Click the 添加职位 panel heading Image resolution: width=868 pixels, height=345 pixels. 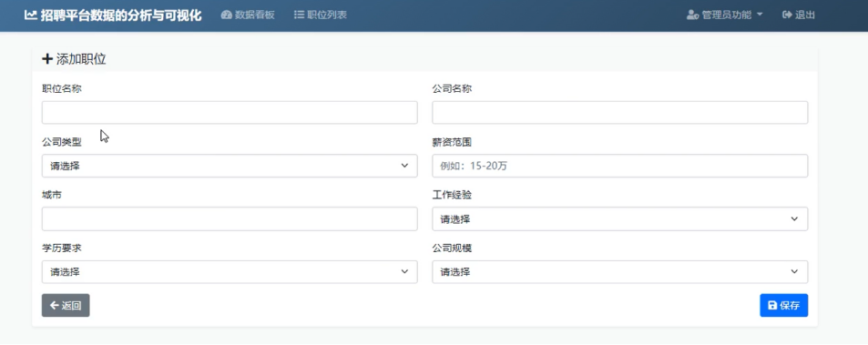tap(74, 59)
